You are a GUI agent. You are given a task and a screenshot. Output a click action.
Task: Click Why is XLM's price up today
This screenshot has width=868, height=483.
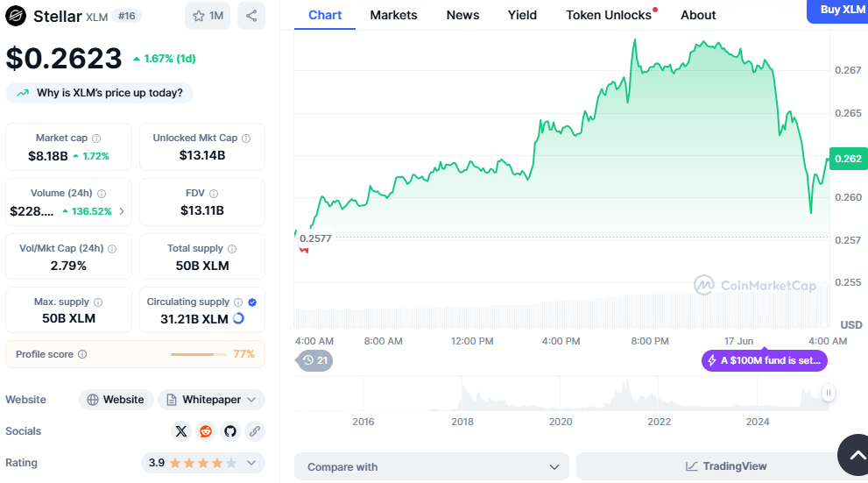pos(100,93)
